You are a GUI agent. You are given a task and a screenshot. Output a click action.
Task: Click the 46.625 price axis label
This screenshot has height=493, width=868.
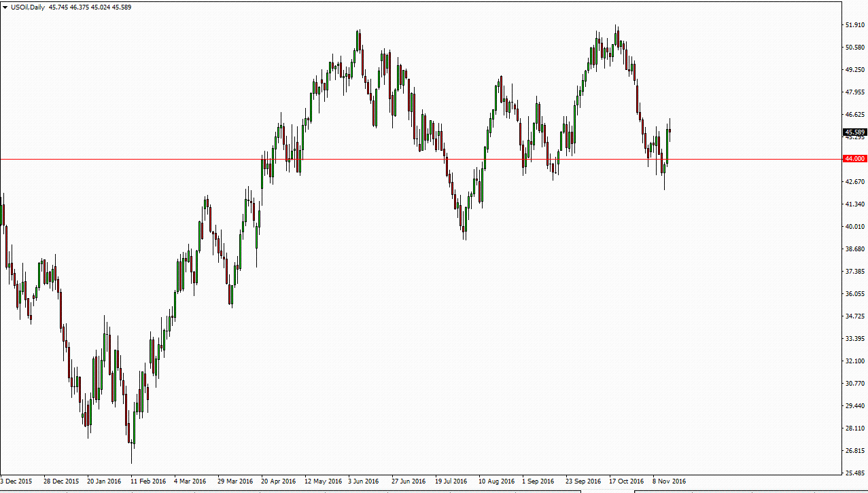point(854,115)
